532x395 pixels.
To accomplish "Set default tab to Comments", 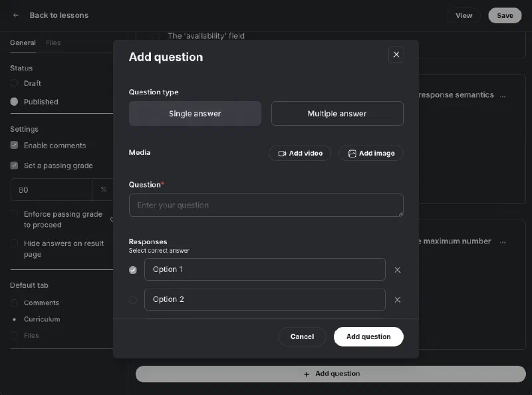I will [14, 303].
